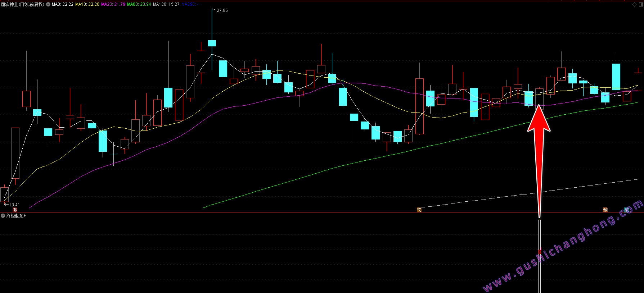Click the 榜 info marker icon
Screen dimensions: 644x293
tap(419, 210)
